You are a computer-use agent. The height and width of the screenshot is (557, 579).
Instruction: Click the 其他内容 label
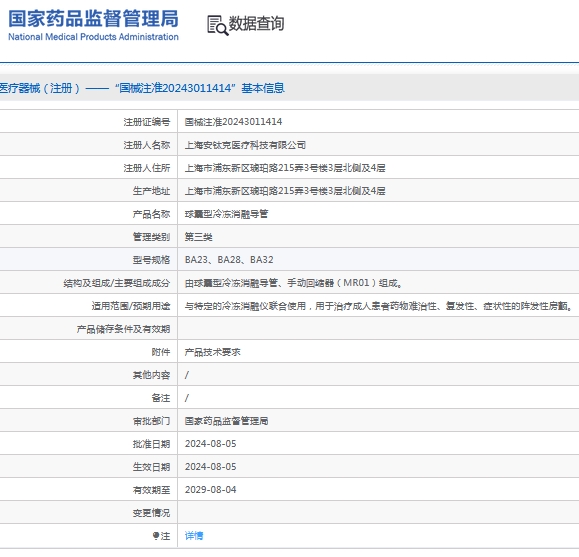(x=151, y=375)
